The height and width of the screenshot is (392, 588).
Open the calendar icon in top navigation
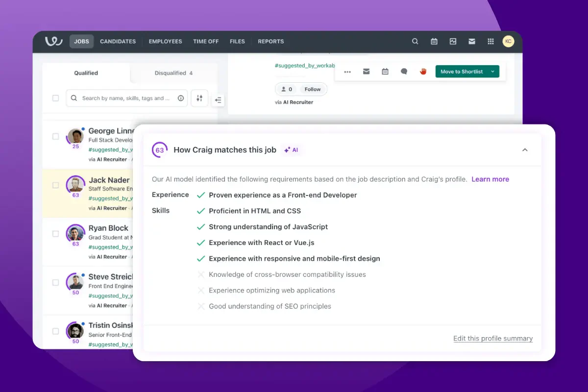tap(434, 42)
